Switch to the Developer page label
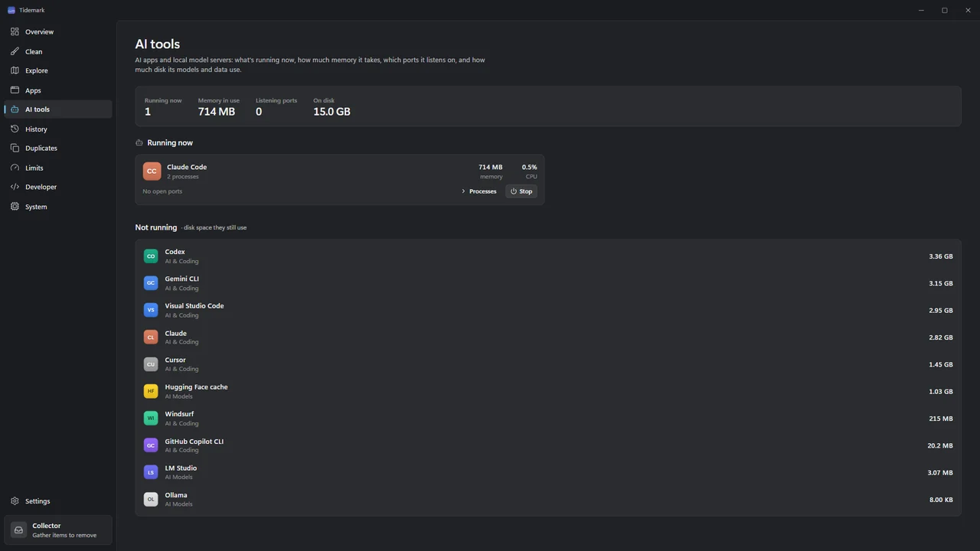Screen dimensions: 980x551 [x=41, y=187]
